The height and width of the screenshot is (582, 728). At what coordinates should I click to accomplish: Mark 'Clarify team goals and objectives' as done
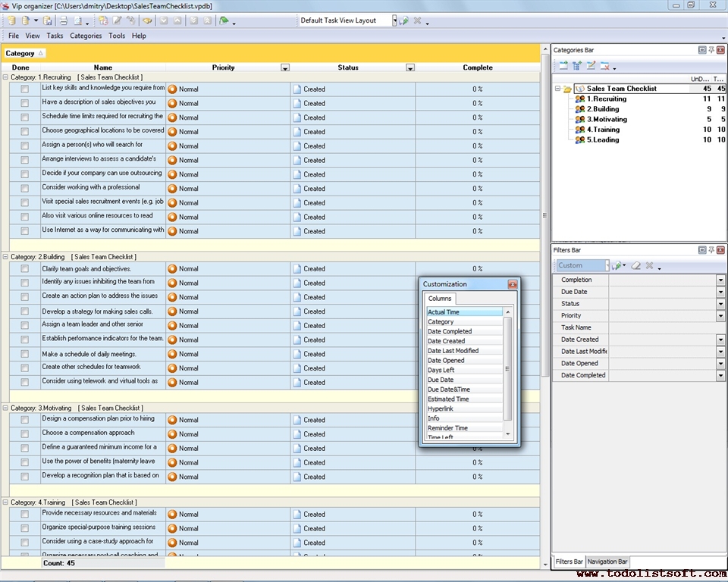24,269
